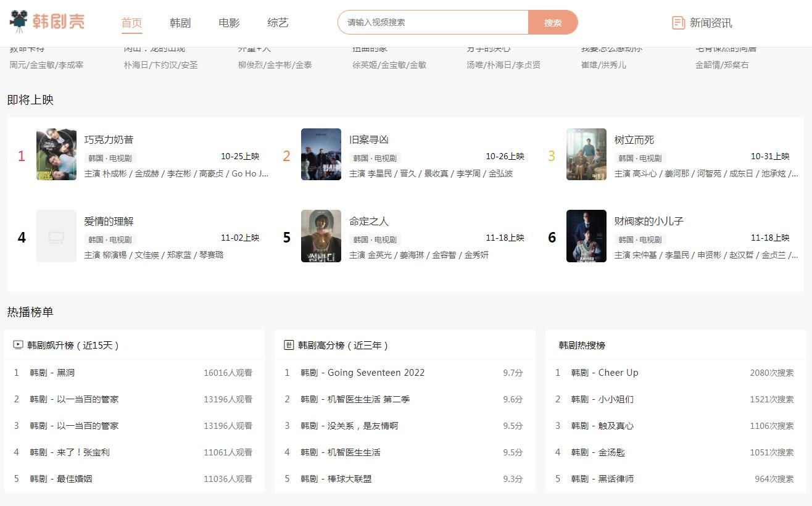Switch to the 韩剧 navigation tab
The width and height of the screenshot is (812, 506).
[x=180, y=22]
